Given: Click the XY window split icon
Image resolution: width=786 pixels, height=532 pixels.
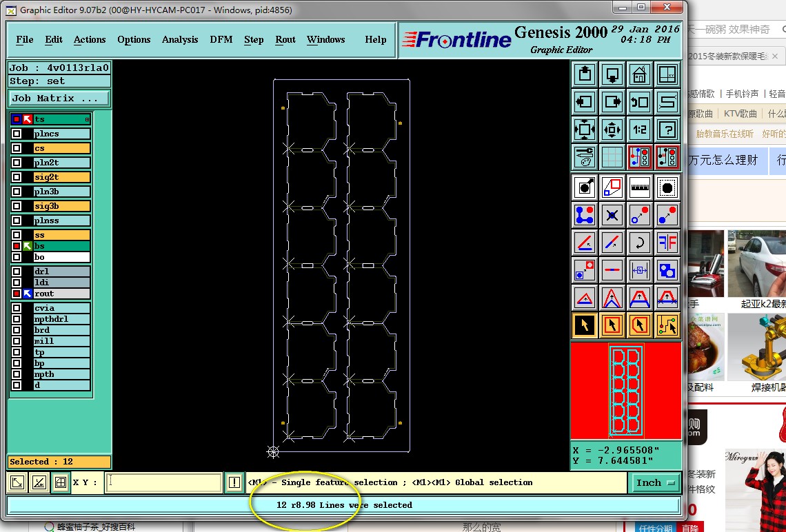Looking at the screenshot, I should pos(667,74).
